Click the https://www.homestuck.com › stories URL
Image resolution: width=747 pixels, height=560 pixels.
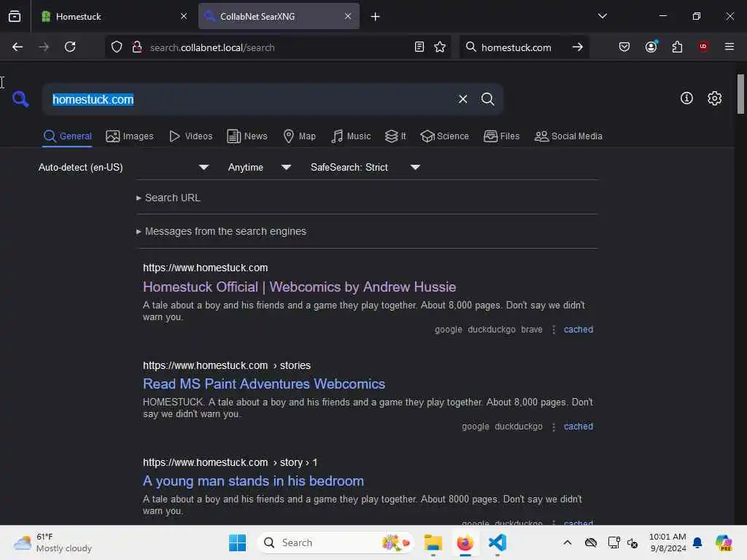pos(227,365)
